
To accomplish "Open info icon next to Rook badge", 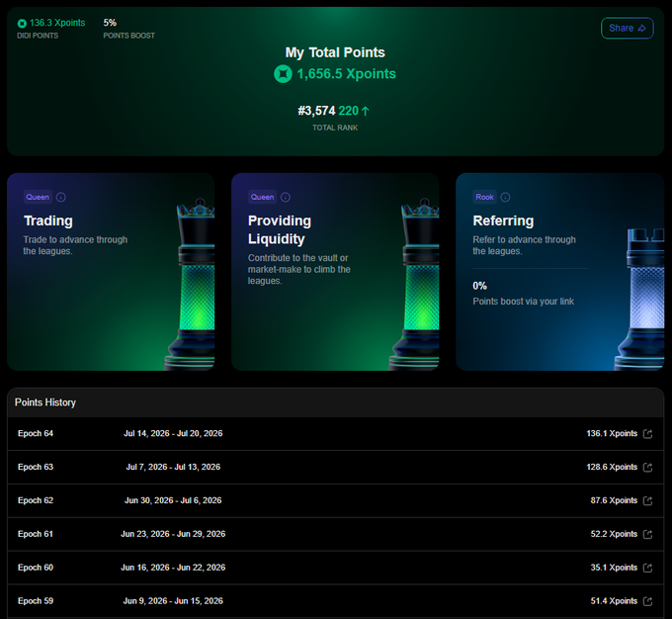I will pos(505,198).
